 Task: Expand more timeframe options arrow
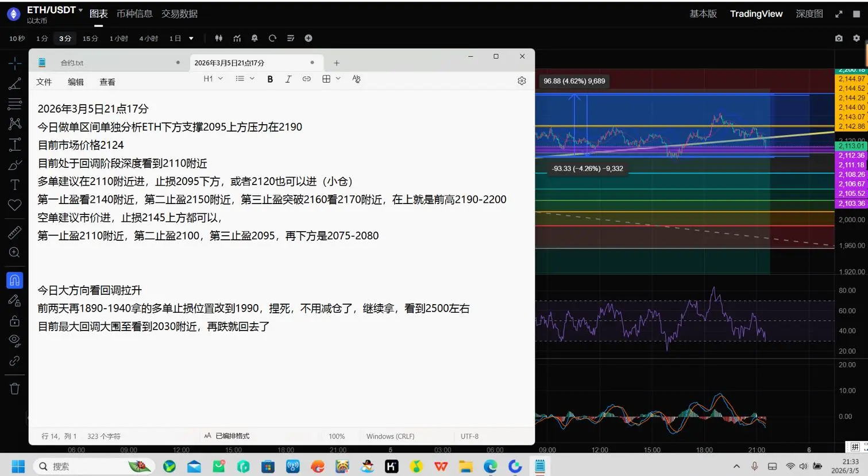(191, 39)
